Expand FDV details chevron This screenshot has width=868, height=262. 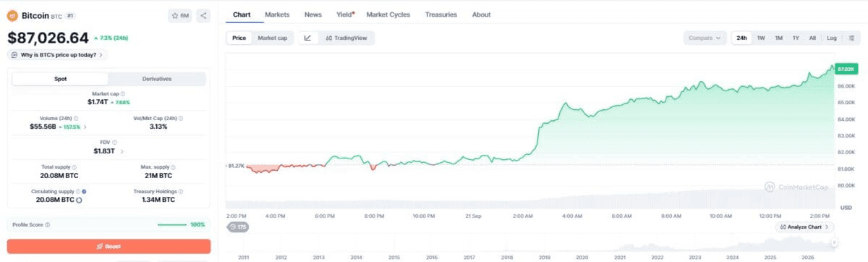122,151
